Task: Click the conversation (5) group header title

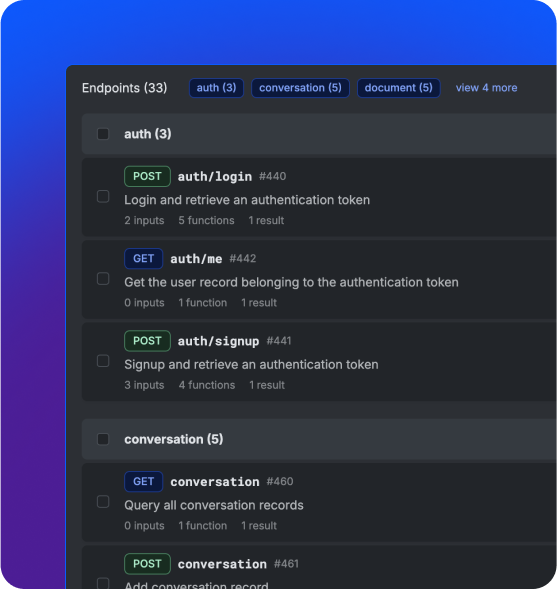Action: click(x=174, y=439)
